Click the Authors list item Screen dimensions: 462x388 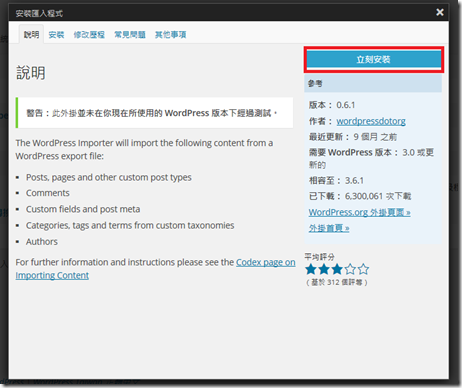42,241
